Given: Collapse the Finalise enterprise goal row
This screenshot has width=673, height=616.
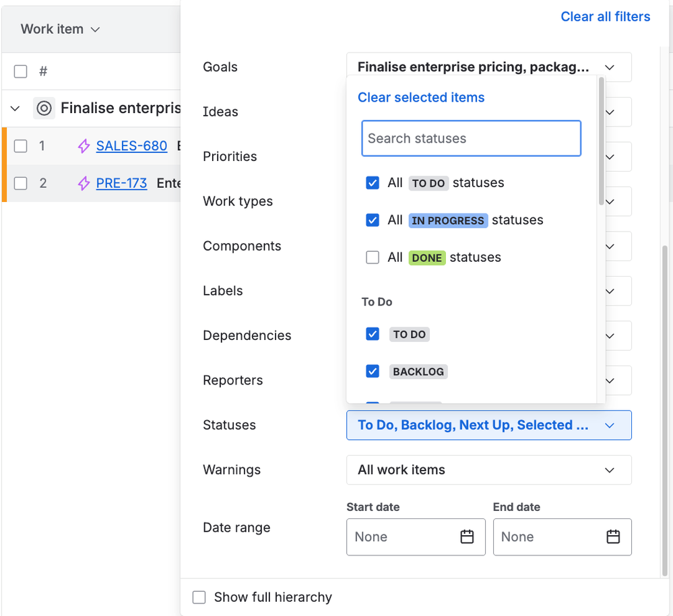Looking at the screenshot, I should pos(15,108).
